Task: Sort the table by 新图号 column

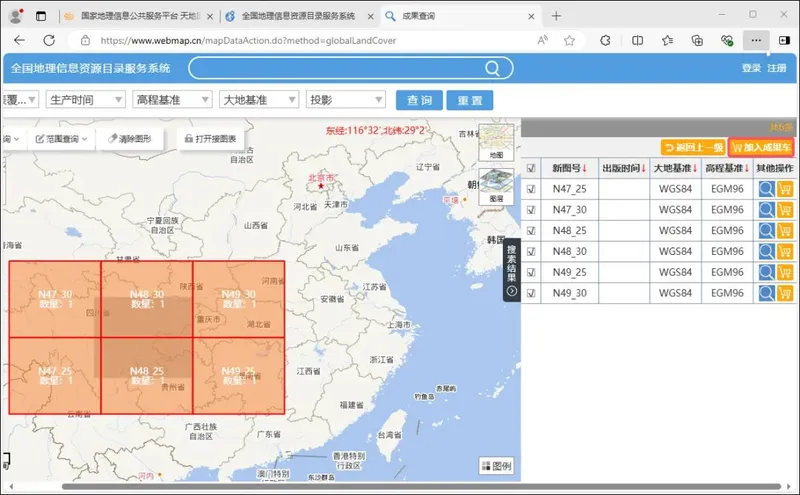Action: [x=569, y=168]
